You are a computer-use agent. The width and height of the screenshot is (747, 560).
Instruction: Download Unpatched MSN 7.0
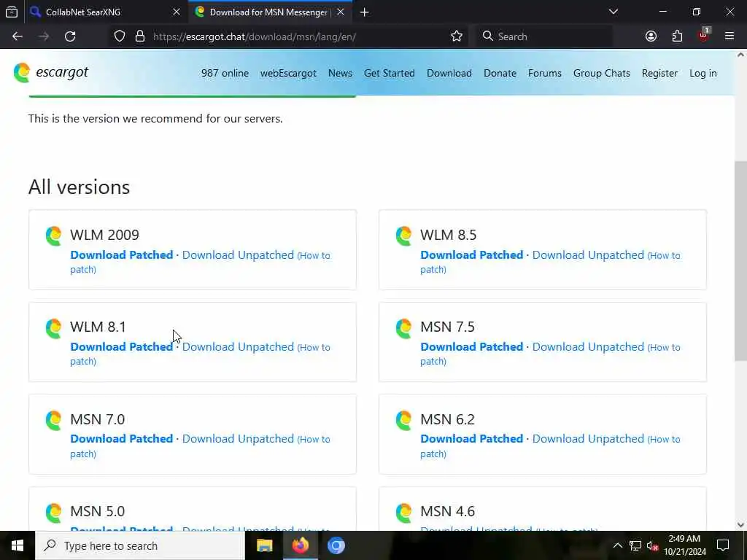(239, 438)
